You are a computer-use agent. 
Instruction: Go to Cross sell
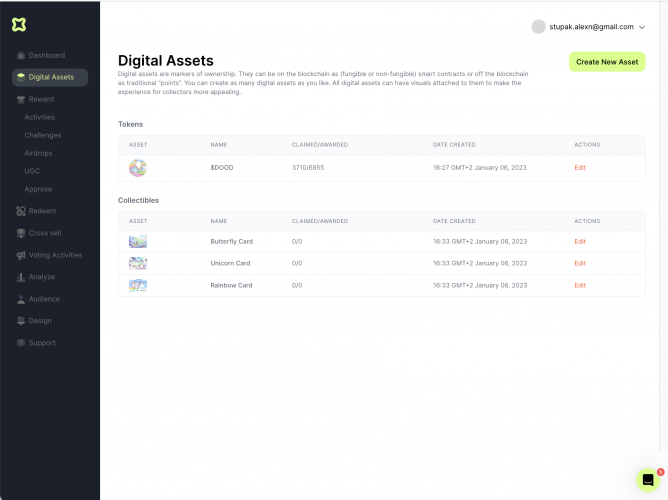point(45,233)
